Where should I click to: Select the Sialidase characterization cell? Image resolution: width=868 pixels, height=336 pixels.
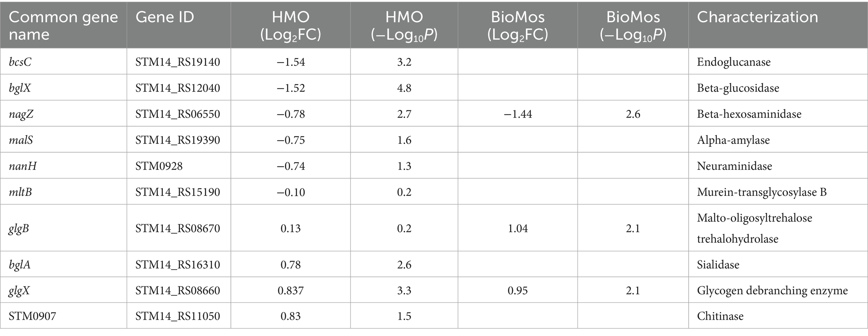[x=718, y=265]
